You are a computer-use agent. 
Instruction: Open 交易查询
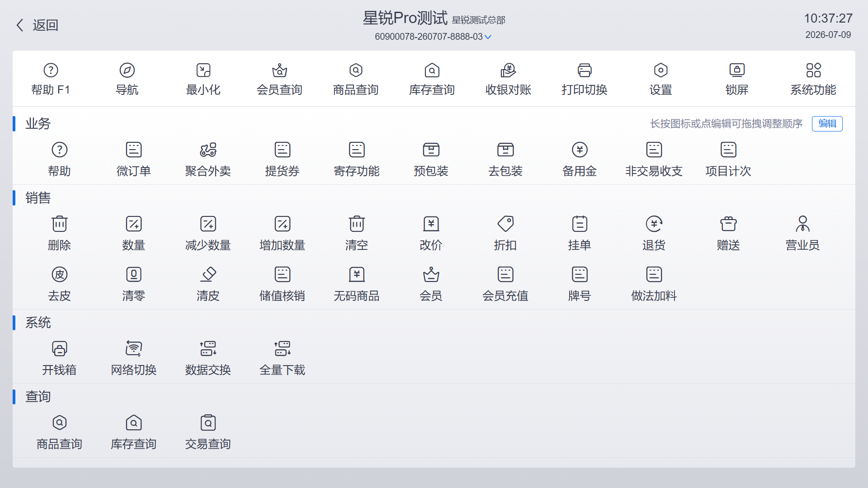click(208, 432)
